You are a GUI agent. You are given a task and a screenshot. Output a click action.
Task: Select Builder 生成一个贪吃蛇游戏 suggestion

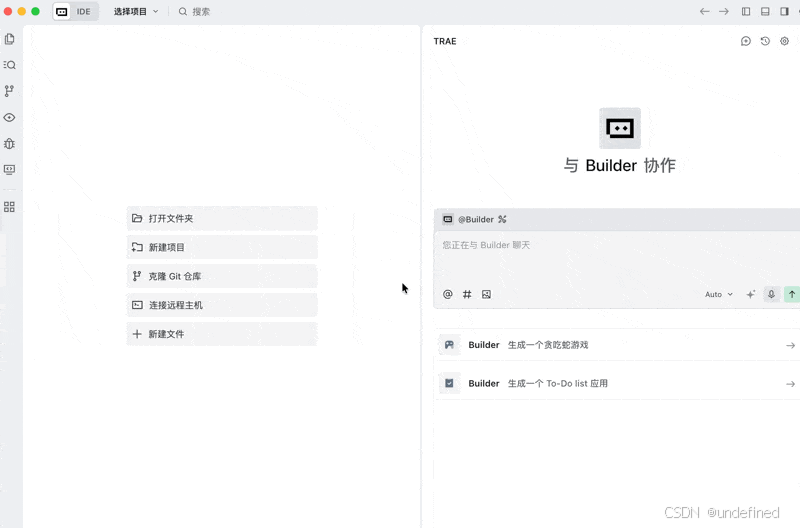click(x=617, y=345)
